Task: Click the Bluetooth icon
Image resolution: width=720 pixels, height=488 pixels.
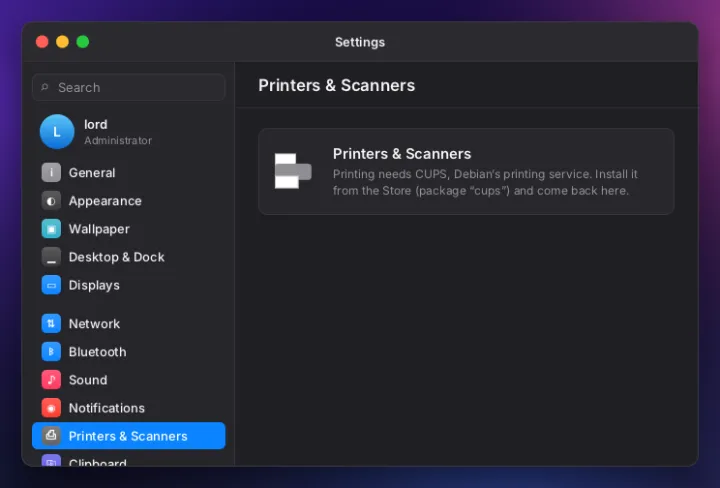Action: point(51,352)
